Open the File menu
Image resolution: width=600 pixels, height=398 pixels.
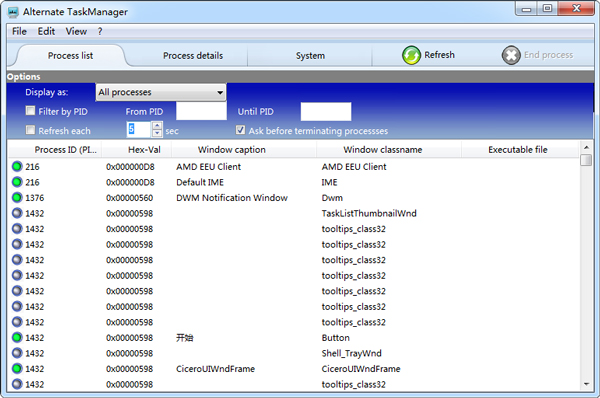tap(19, 31)
